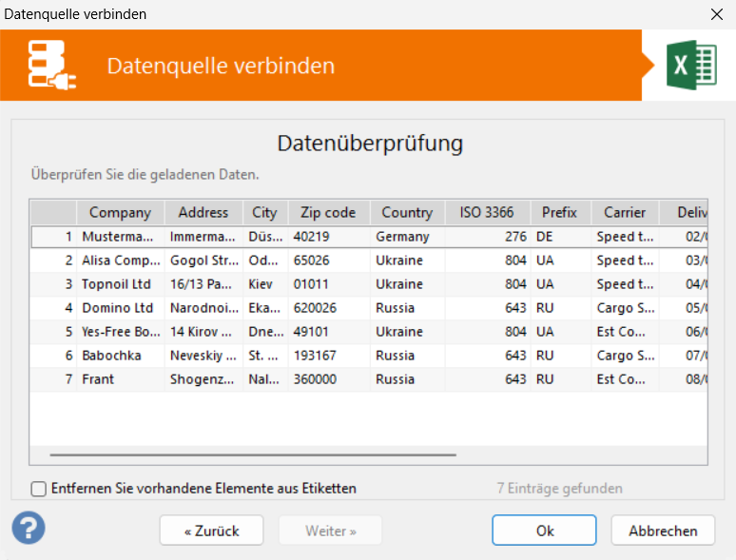
Task: Click the blue help question mark icon
Action: coord(29,528)
